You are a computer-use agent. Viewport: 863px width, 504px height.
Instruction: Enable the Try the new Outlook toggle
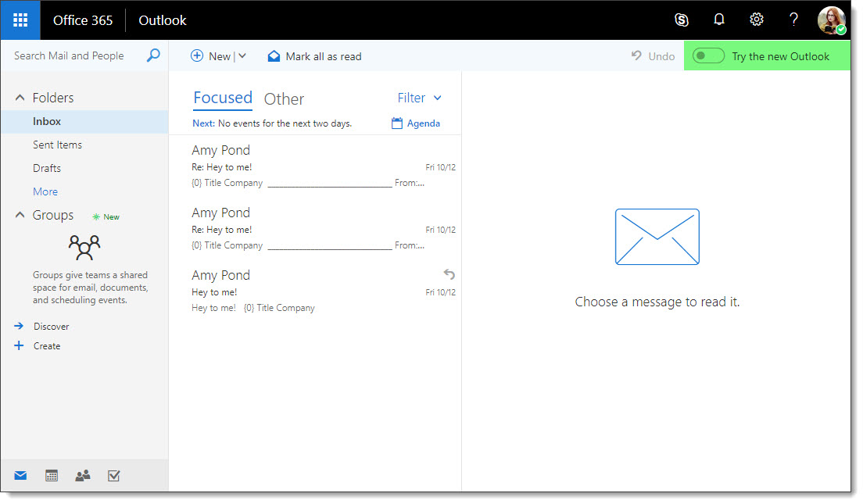click(x=708, y=55)
